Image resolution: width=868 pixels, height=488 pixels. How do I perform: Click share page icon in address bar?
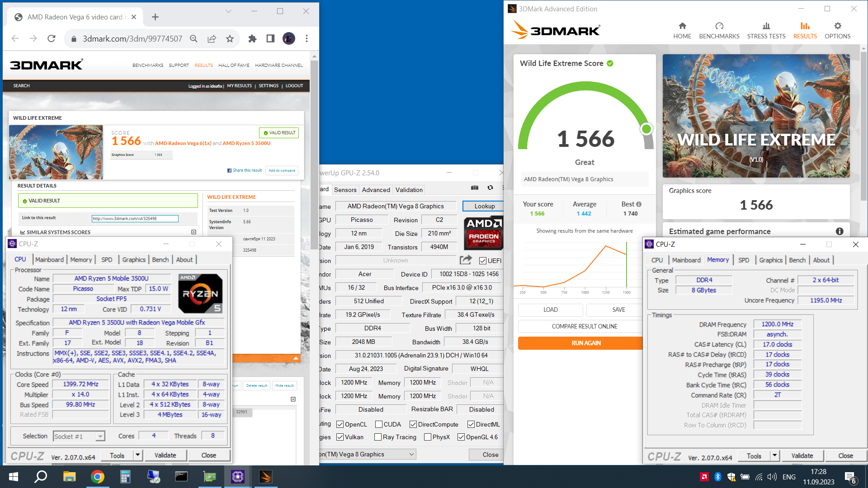click(x=212, y=39)
